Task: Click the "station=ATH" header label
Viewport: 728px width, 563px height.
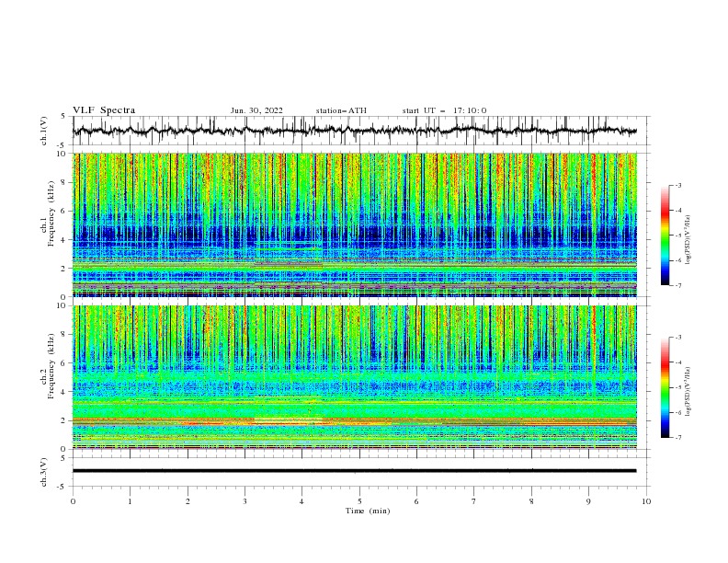Action: point(341,110)
